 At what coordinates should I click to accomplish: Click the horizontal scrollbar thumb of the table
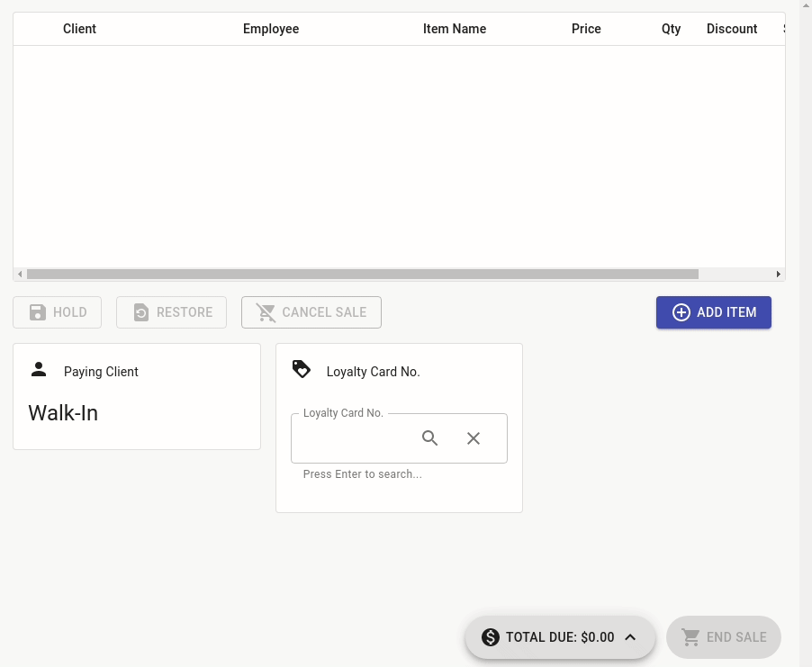tap(362, 274)
